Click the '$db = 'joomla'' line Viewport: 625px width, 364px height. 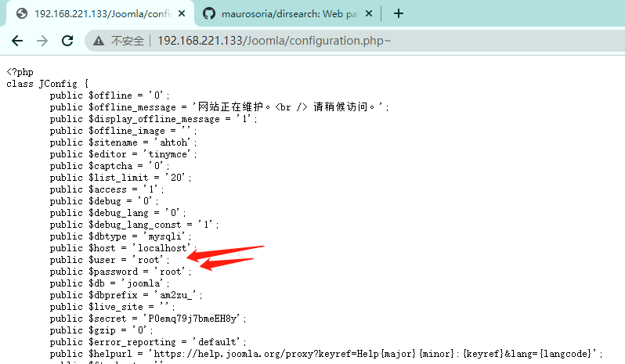[110, 283]
